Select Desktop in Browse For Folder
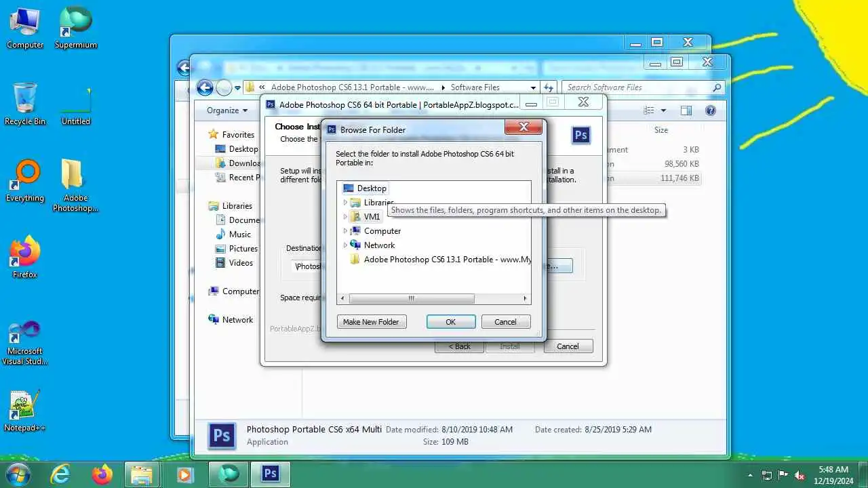The width and height of the screenshot is (868, 488). pos(365,188)
